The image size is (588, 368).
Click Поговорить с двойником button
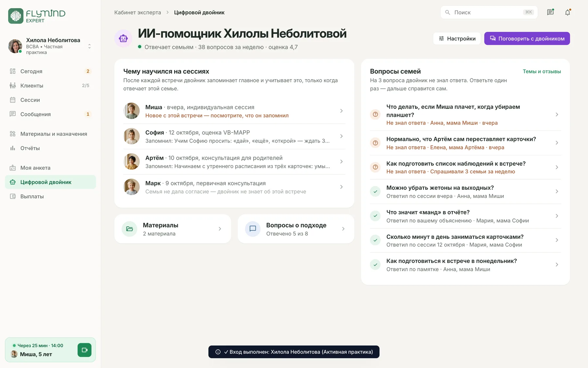527,38
